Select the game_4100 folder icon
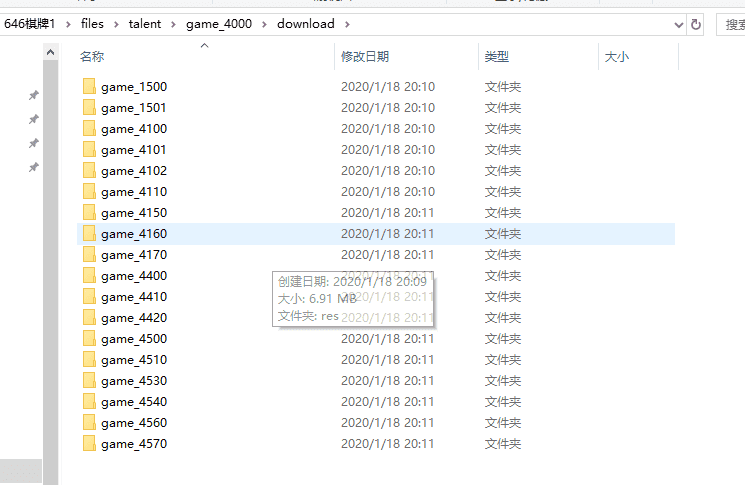The height and width of the screenshot is (485, 745). [x=89, y=129]
